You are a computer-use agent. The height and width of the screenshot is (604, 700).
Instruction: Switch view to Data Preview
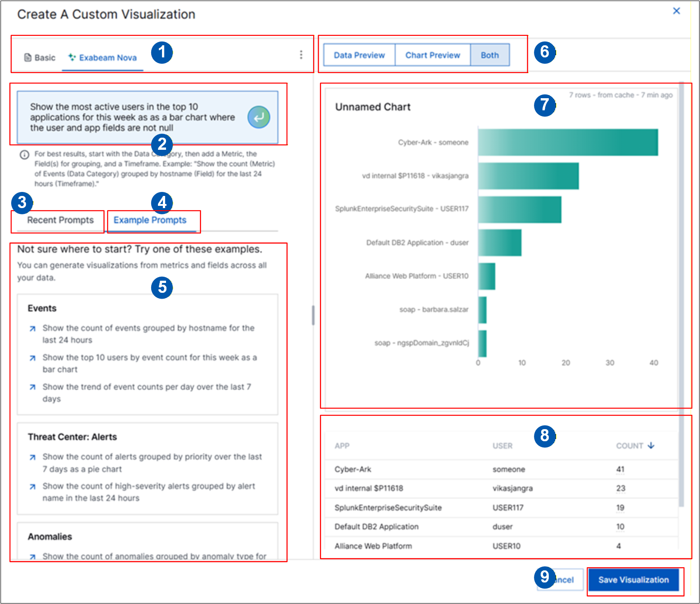[359, 55]
